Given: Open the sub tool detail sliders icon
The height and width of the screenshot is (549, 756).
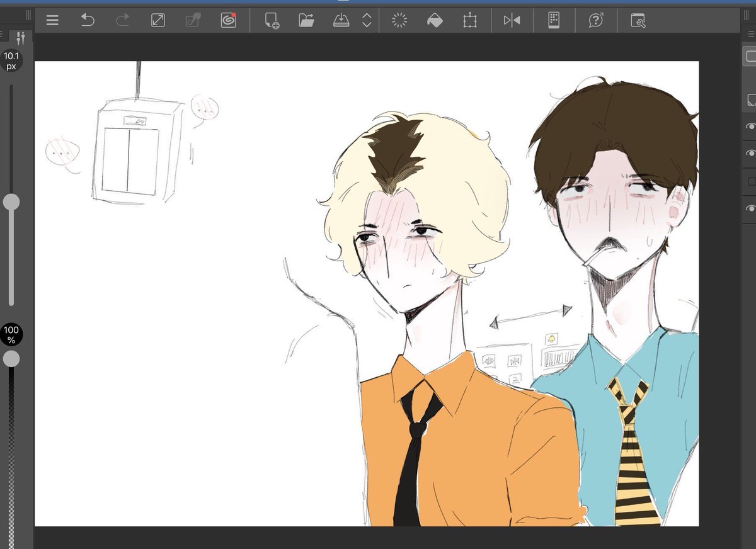Looking at the screenshot, I should tap(20, 38).
